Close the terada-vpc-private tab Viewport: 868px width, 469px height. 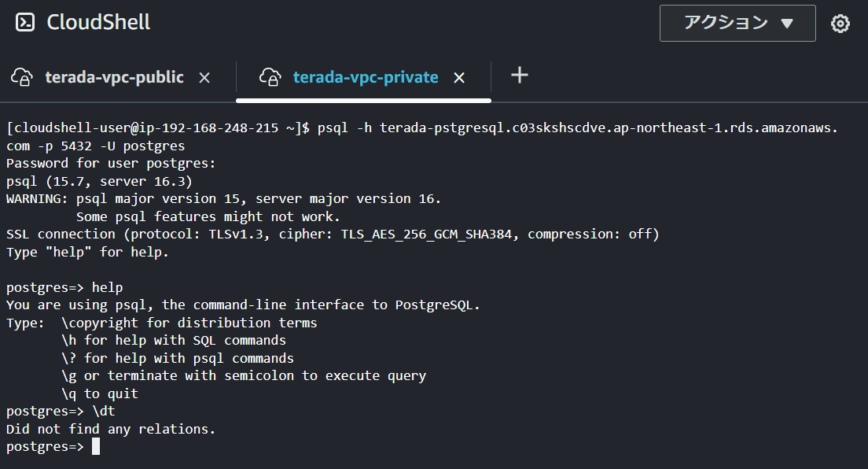(459, 78)
